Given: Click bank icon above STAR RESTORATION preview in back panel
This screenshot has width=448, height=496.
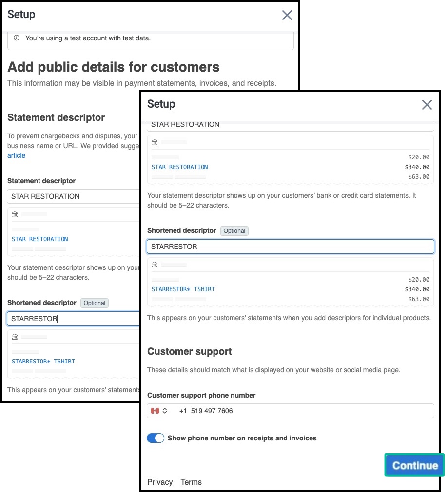Looking at the screenshot, I should pyautogui.click(x=15, y=214).
